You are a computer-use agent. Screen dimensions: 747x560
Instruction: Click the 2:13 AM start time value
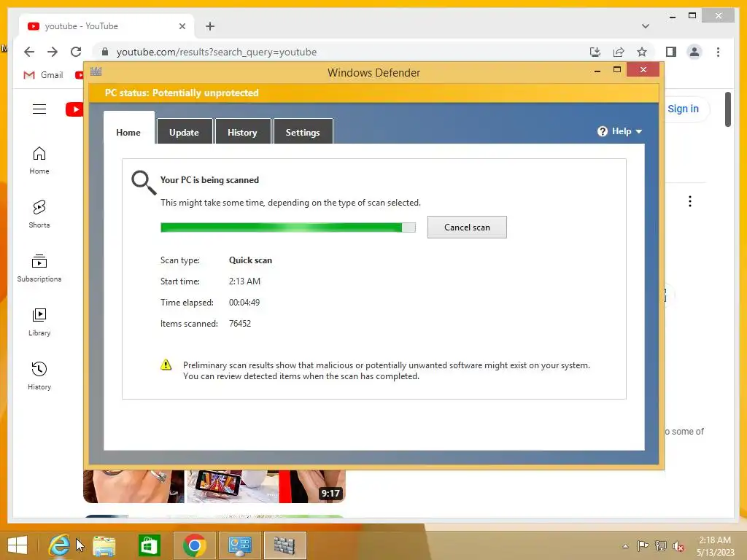tap(244, 281)
